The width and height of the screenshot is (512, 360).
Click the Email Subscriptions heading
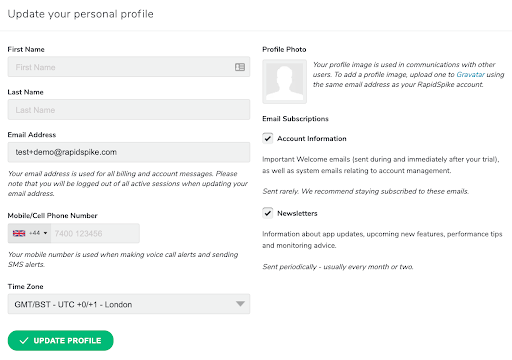tap(295, 119)
